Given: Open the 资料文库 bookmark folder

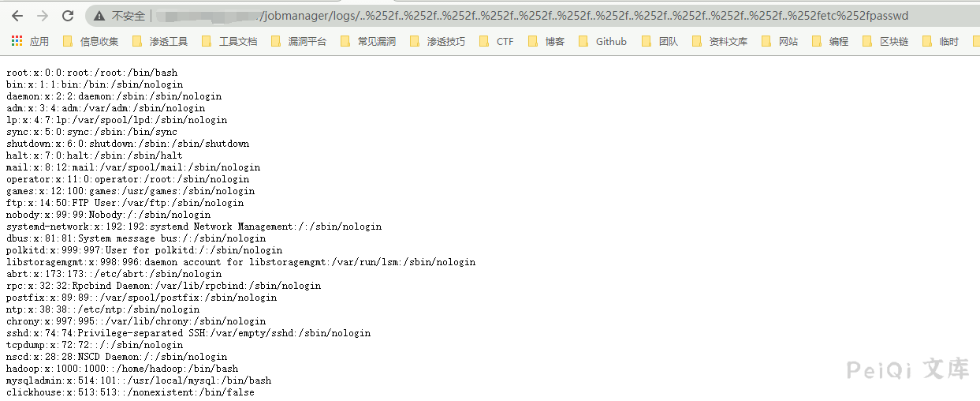Looking at the screenshot, I should (x=720, y=42).
